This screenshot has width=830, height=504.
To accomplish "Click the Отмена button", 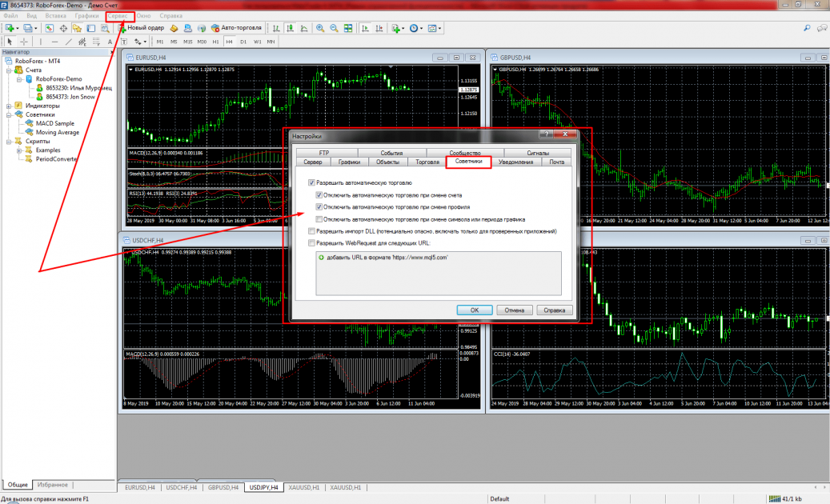I will [x=514, y=310].
